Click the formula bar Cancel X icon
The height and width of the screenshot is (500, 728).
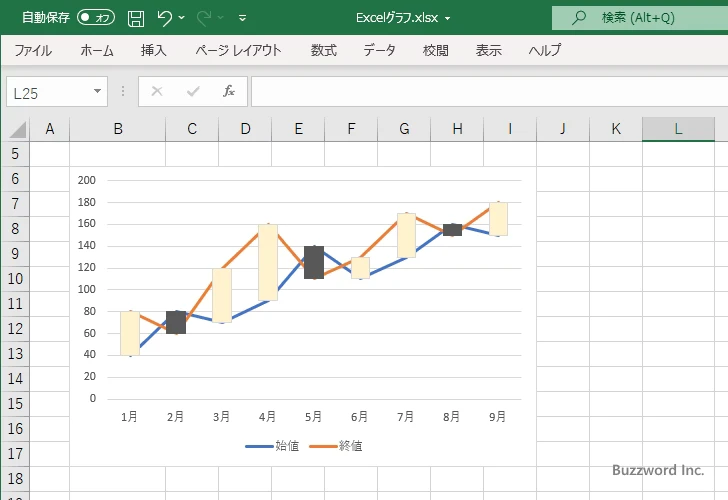point(157,91)
